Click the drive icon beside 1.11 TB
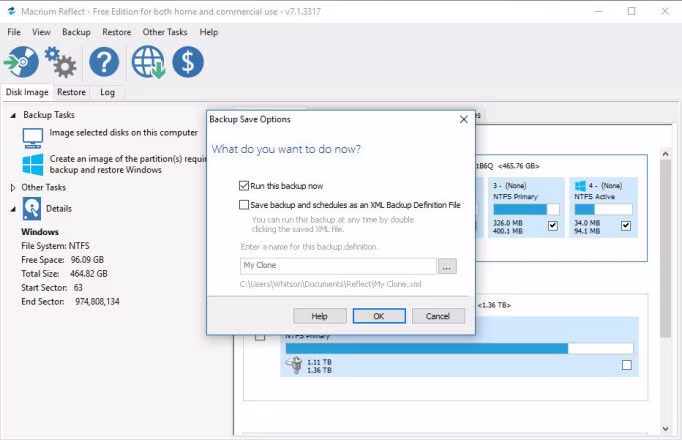Viewport: 682px width, 440px height. pos(294,365)
